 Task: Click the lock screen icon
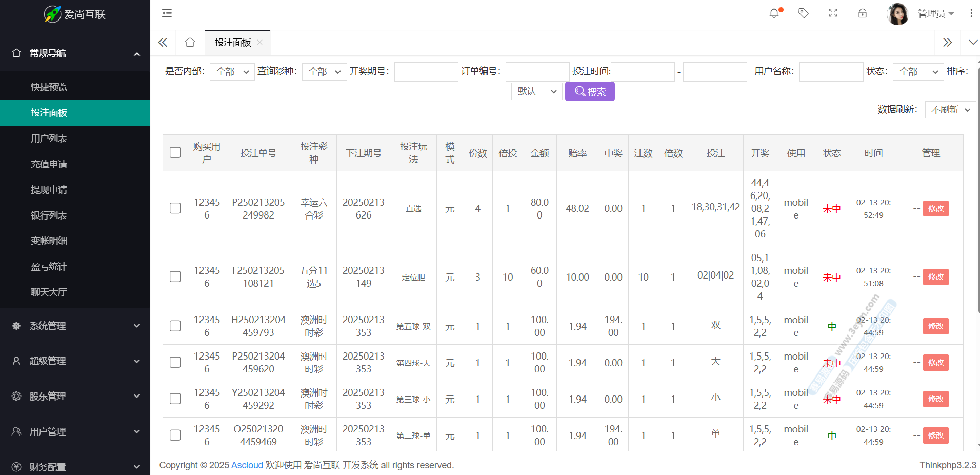pos(863,13)
